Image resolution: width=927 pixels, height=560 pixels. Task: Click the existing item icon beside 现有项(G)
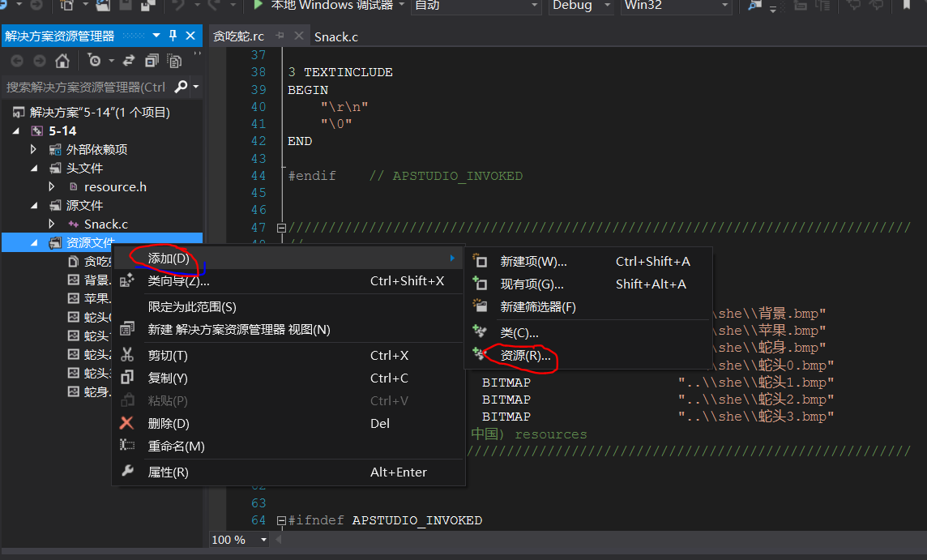tap(480, 284)
